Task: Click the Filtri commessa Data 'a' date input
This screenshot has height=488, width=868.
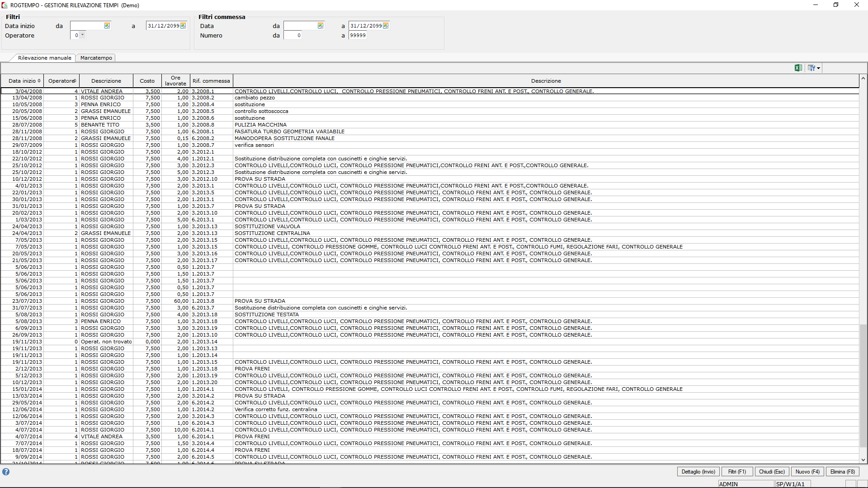Action: tap(366, 26)
